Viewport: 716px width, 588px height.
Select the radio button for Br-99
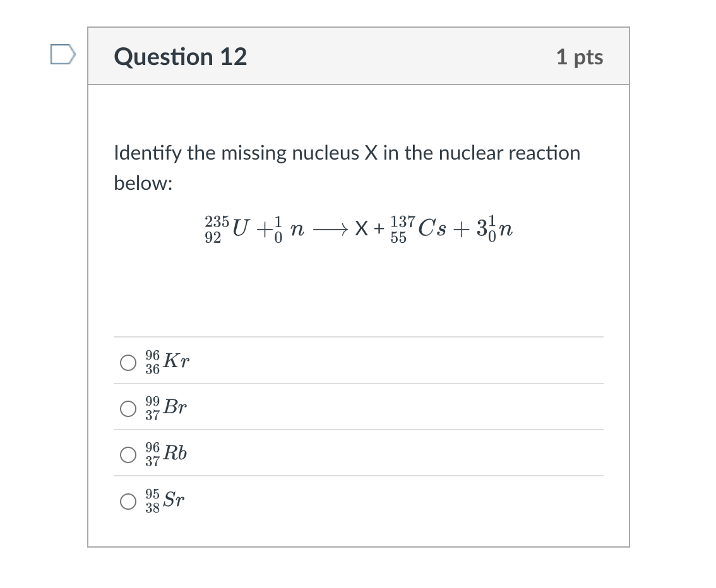(128, 408)
